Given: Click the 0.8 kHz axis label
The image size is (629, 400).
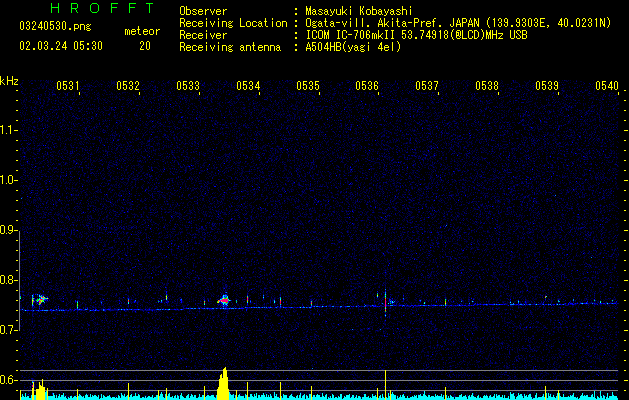Looking at the screenshot, I should [8, 280].
